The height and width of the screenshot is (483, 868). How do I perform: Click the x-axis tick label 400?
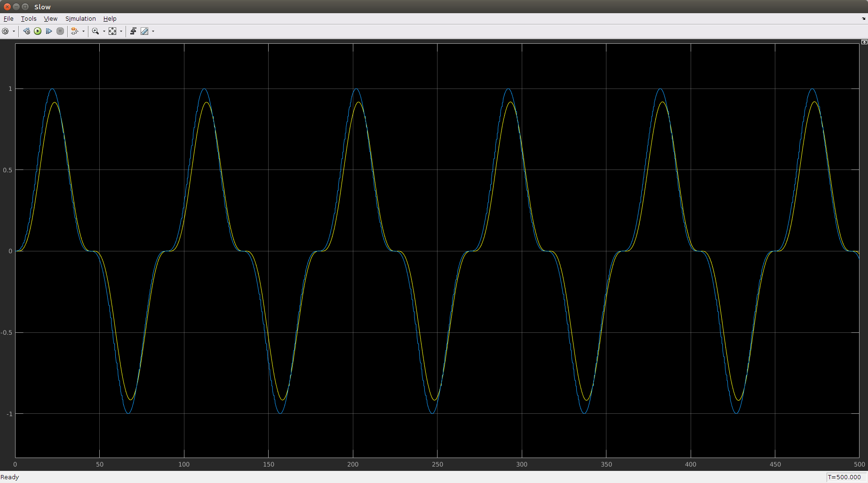(691, 464)
